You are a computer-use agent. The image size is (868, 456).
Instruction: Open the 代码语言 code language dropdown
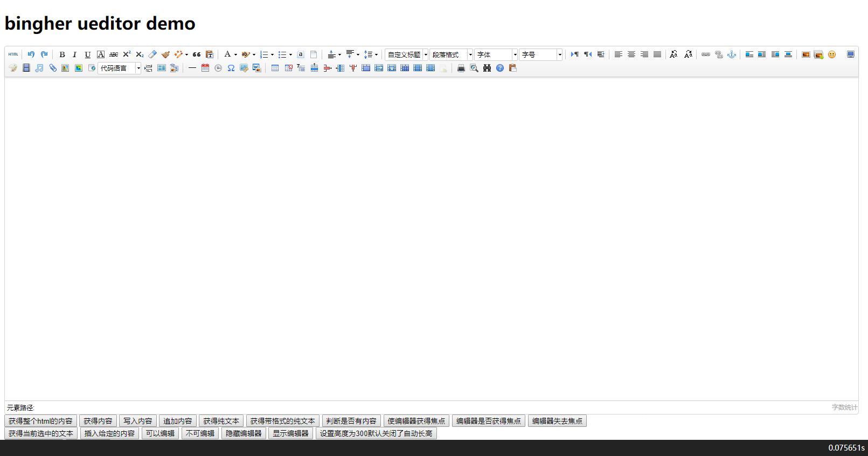[120, 68]
